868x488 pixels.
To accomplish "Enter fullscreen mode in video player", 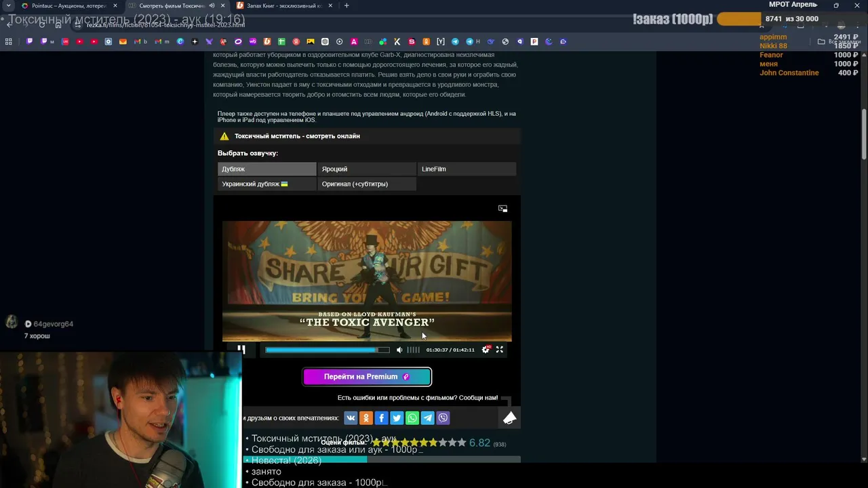I will [x=500, y=350].
